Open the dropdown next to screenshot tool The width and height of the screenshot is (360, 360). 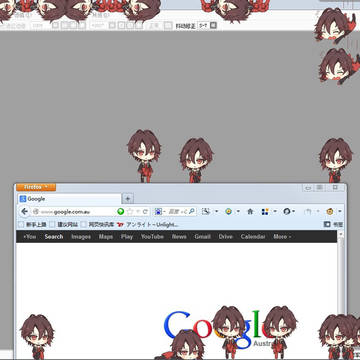216,211
